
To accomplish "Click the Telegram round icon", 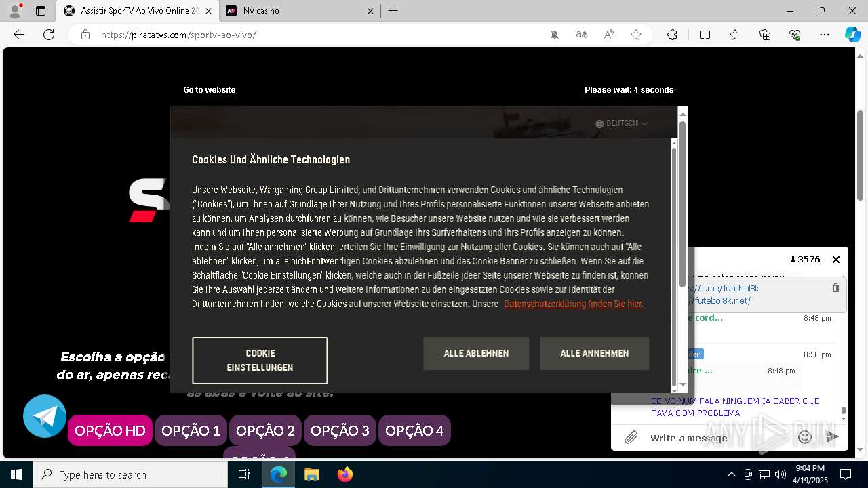I will tap(45, 416).
